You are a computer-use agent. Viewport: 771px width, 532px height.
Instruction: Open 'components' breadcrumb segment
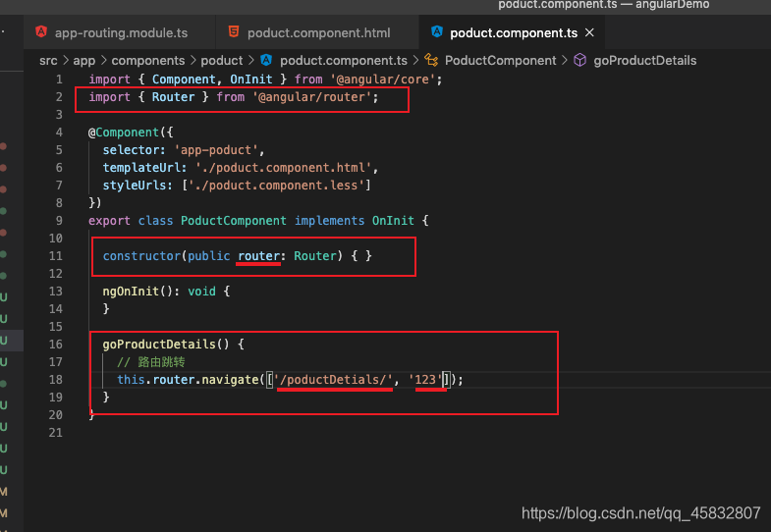[148, 61]
